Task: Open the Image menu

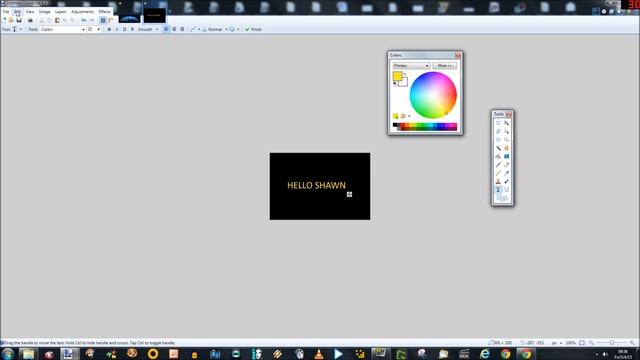Action: point(44,12)
